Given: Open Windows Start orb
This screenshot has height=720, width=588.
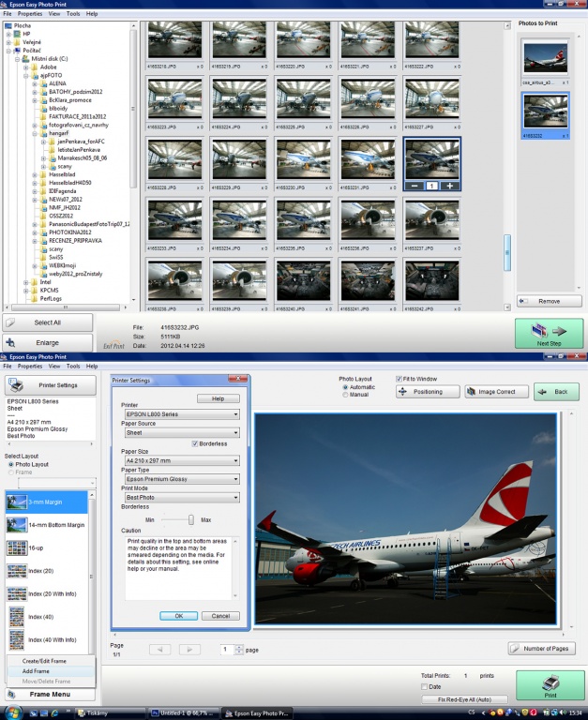Looking at the screenshot, I should (x=12, y=712).
